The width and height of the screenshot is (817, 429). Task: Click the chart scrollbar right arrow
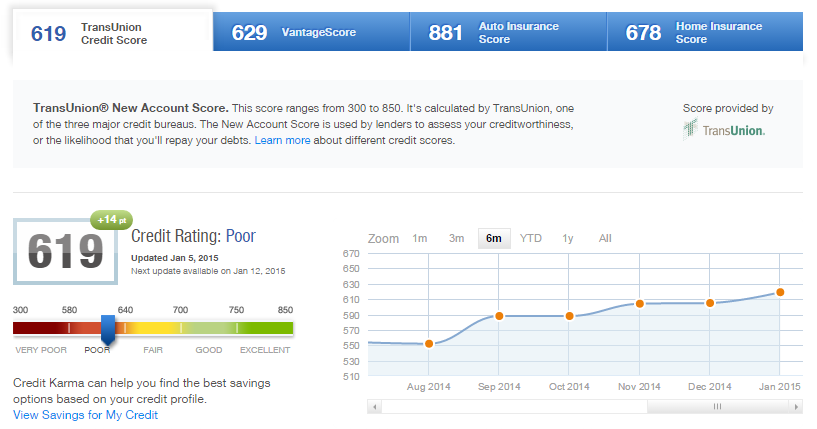point(796,407)
